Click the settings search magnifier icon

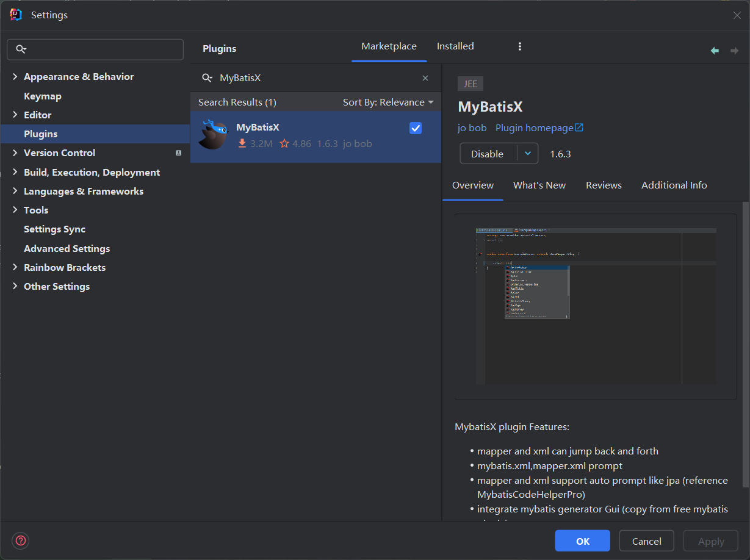[x=21, y=49]
